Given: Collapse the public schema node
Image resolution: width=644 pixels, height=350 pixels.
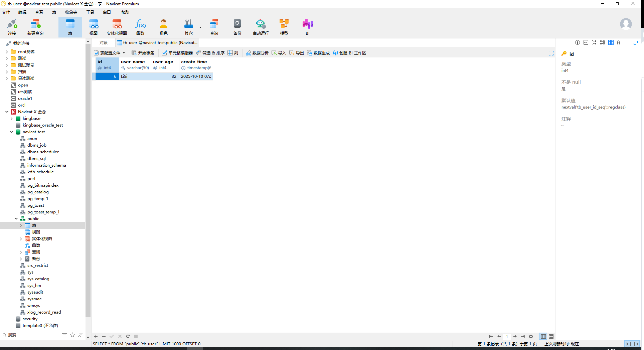Looking at the screenshot, I should pyautogui.click(x=16, y=219).
